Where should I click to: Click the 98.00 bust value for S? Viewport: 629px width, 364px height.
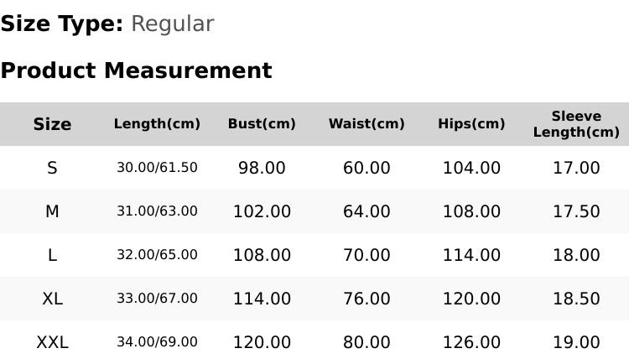click(262, 168)
